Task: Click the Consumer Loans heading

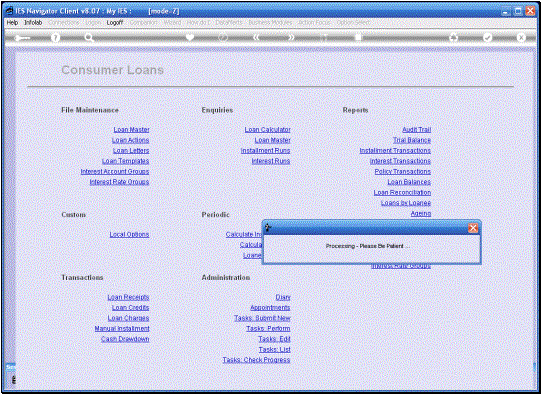Action: click(112, 70)
